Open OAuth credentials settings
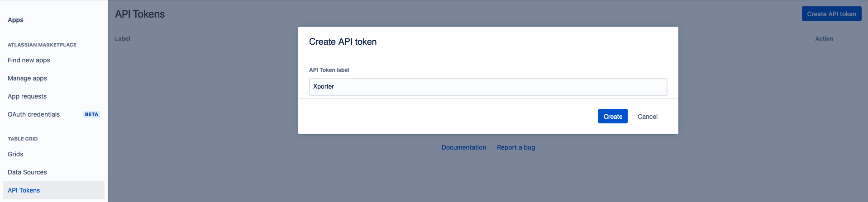This screenshot has height=202, width=868. coord(34,114)
